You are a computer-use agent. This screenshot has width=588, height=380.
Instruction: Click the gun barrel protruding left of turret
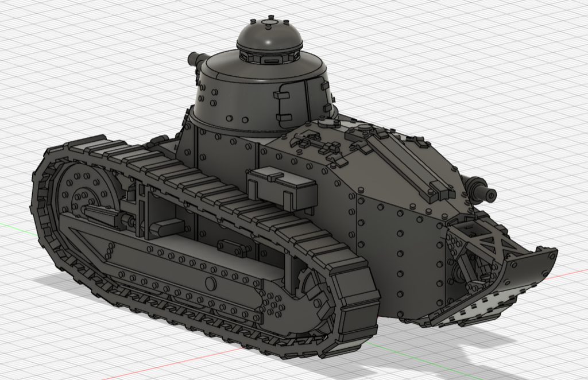click(x=192, y=59)
